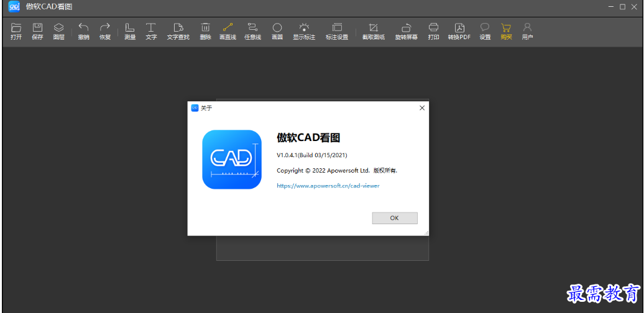This screenshot has height=313, width=644.
Task: Undo with the 撤销 icon
Action: tap(83, 32)
